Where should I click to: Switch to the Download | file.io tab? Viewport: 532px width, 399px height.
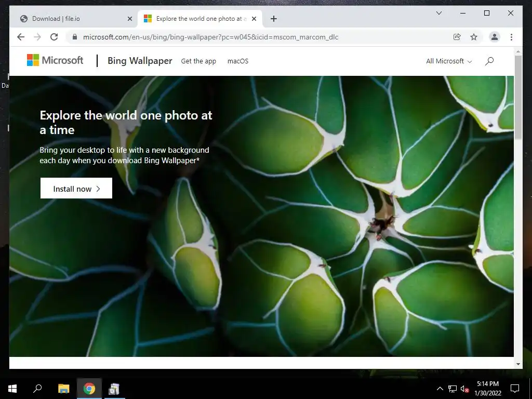pos(74,19)
